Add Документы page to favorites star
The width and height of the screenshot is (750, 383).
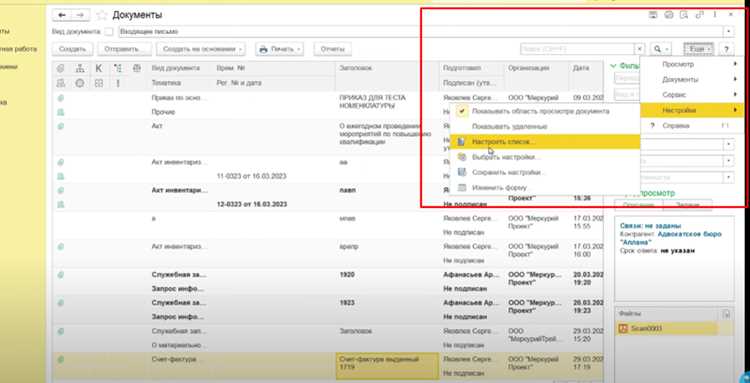click(101, 15)
